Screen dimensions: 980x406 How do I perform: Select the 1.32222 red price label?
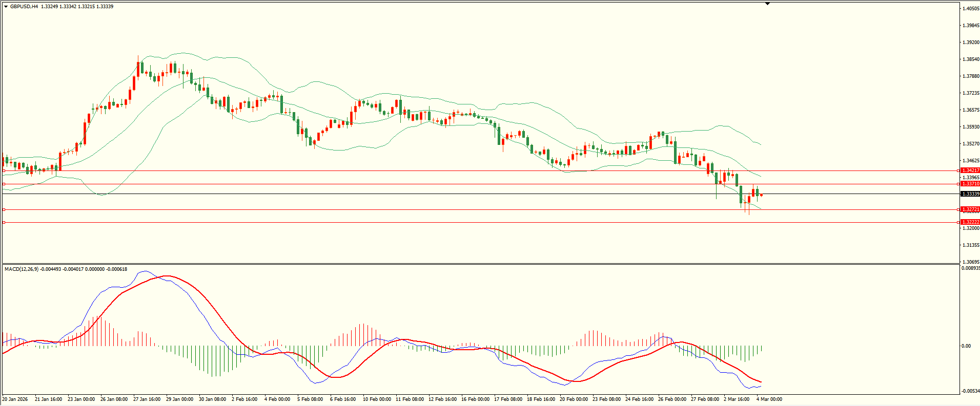pyautogui.click(x=970, y=222)
